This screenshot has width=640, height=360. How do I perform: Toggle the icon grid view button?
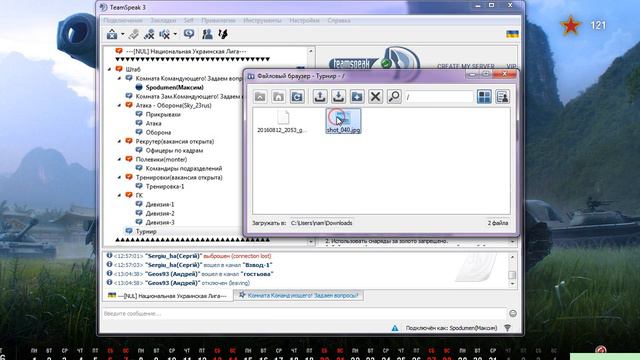pos(484,97)
